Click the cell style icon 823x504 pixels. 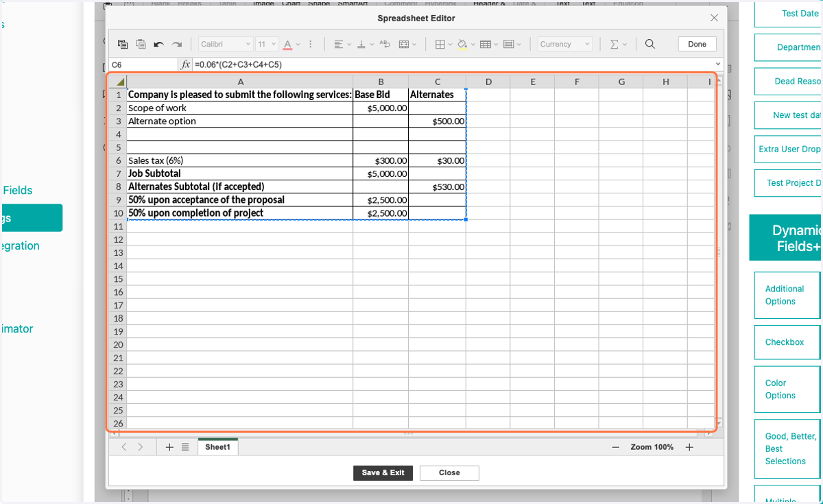click(x=508, y=44)
